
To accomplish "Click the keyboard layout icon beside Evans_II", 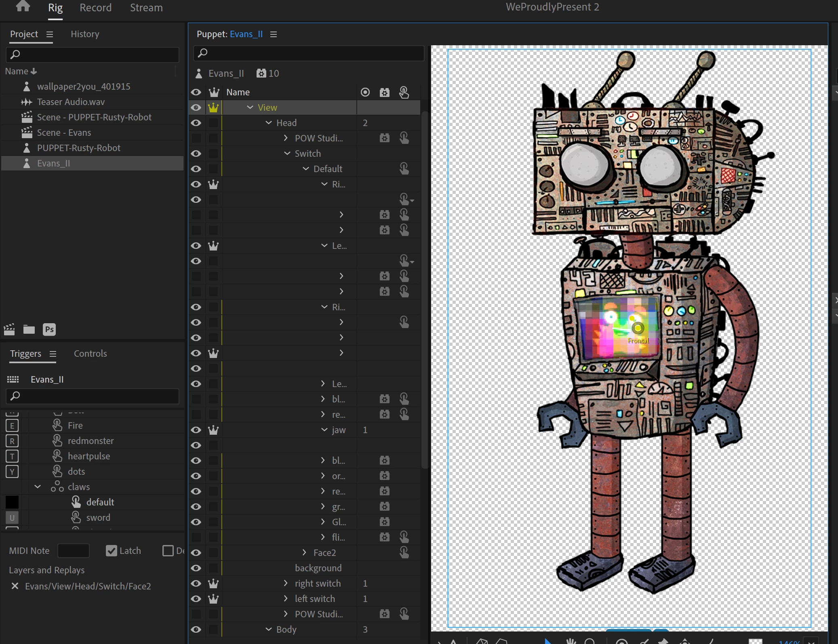I will pos(13,379).
